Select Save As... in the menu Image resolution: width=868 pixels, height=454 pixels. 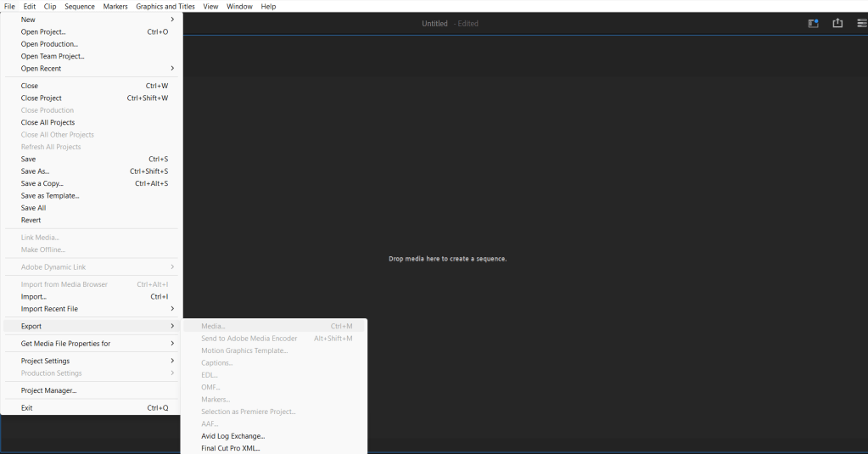point(36,171)
